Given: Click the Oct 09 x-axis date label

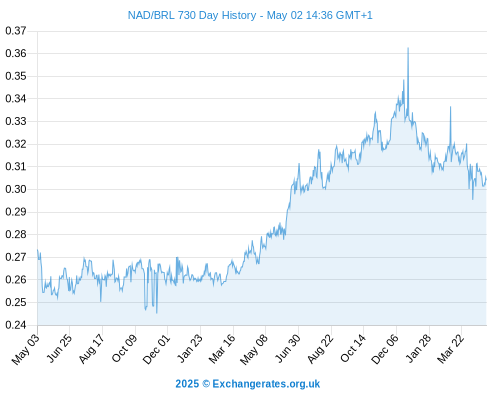Looking at the screenshot, I should pos(124,348).
